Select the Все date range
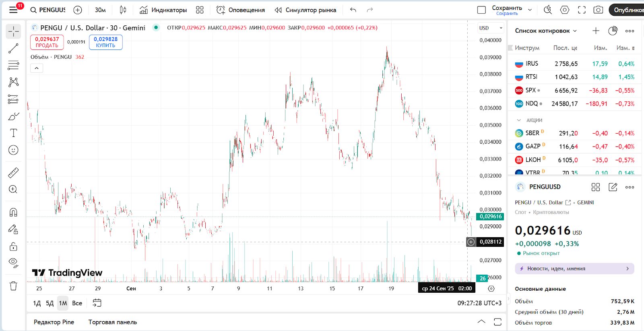Image resolution: width=644 pixels, height=331 pixels. click(77, 303)
